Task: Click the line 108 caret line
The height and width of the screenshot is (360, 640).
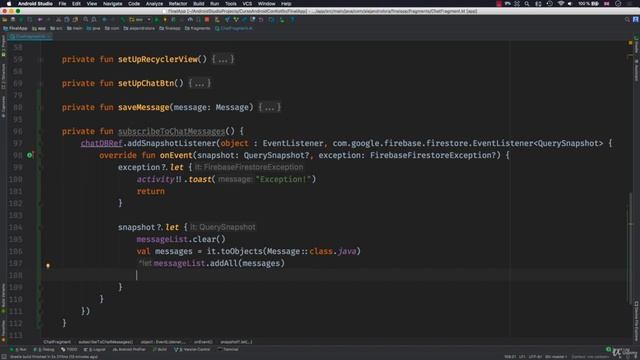Action: click(334, 275)
